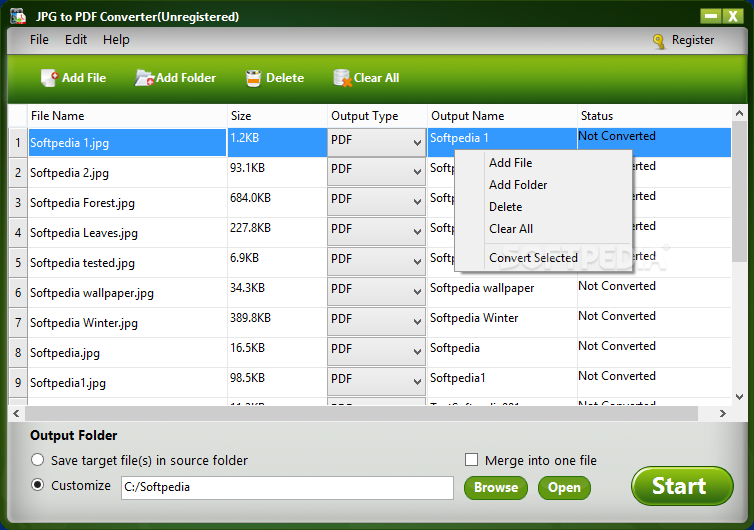Click output name Softpedia wallpaper cell
This screenshot has height=530, width=754.
pyautogui.click(x=502, y=292)
